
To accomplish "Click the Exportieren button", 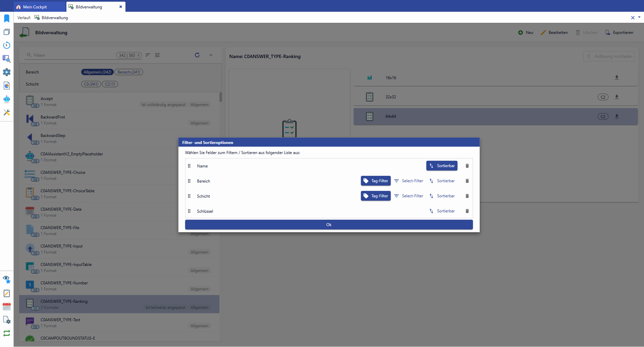I will click(619, 33).
